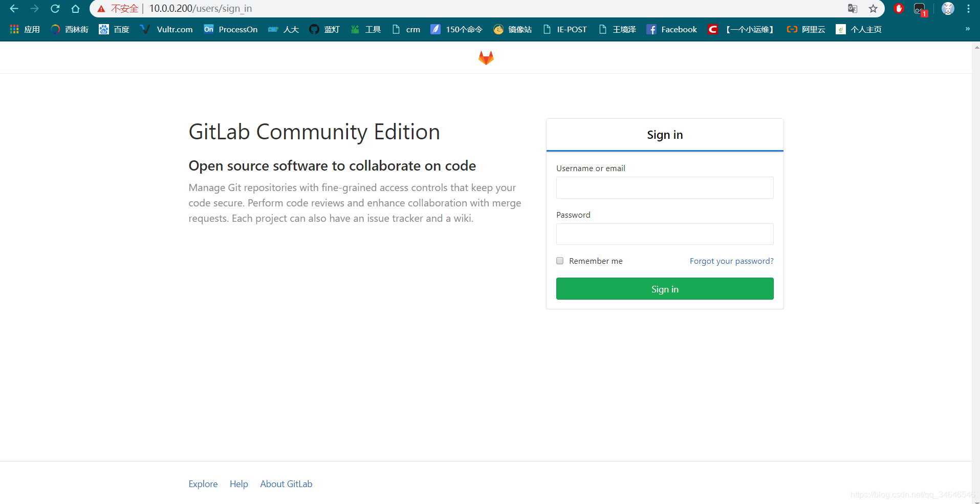Open the 工具 bookmark folder
The height and width of the screenshot is (504, 980).
click(365, 29)
